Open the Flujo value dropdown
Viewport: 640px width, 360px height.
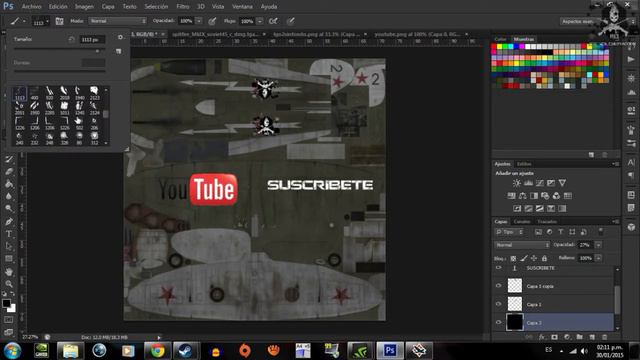[x=260, y=21]
